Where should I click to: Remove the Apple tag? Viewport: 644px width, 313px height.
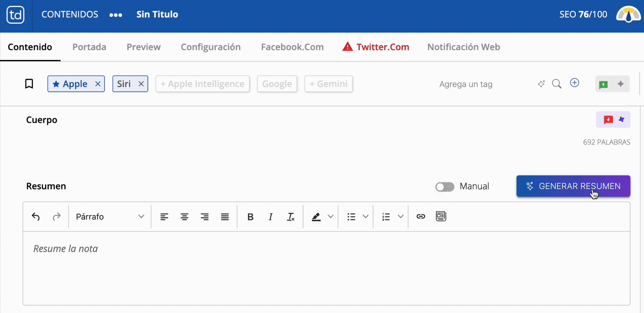(x=98, y=84)
